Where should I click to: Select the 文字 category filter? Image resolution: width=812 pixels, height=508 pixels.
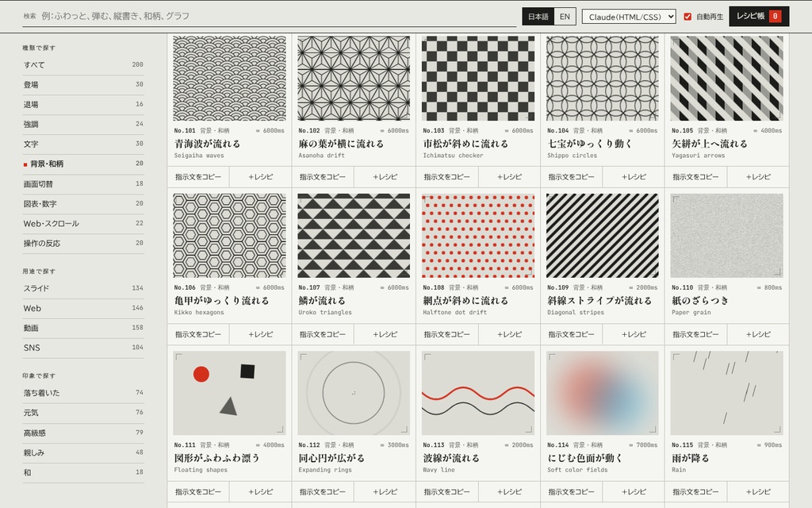click(83, 144)
